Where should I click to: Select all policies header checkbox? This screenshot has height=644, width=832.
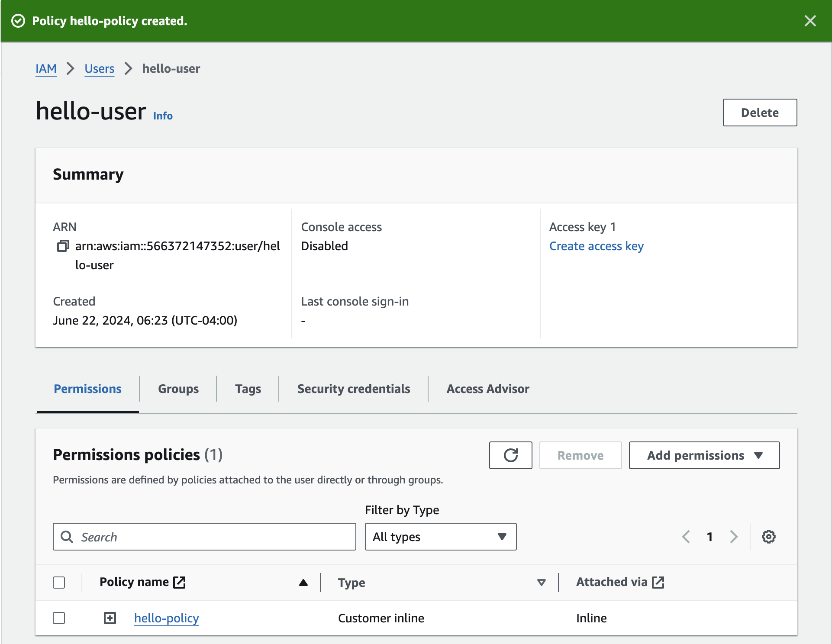point(59,583)
